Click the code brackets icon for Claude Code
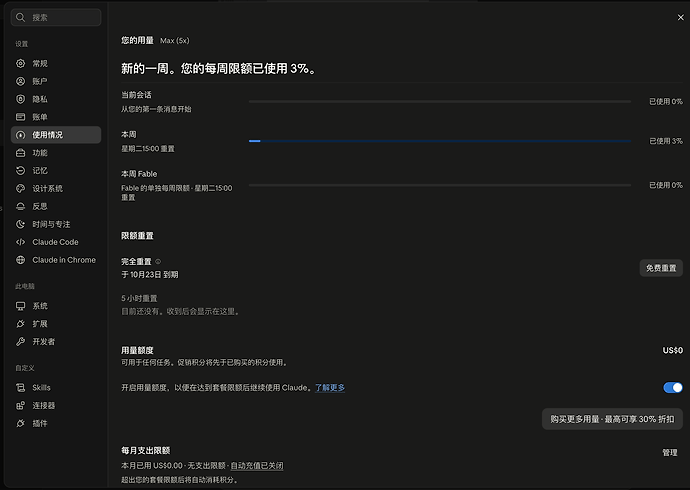The width and height of the screenshot is (690, 490). [21, 242]
